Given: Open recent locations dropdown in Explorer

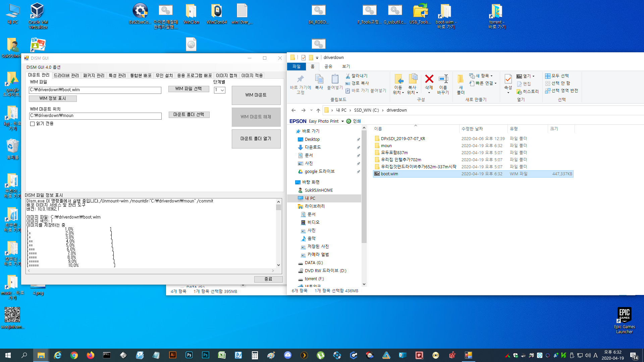Looking at the screenshot, I should coord(311,110).
